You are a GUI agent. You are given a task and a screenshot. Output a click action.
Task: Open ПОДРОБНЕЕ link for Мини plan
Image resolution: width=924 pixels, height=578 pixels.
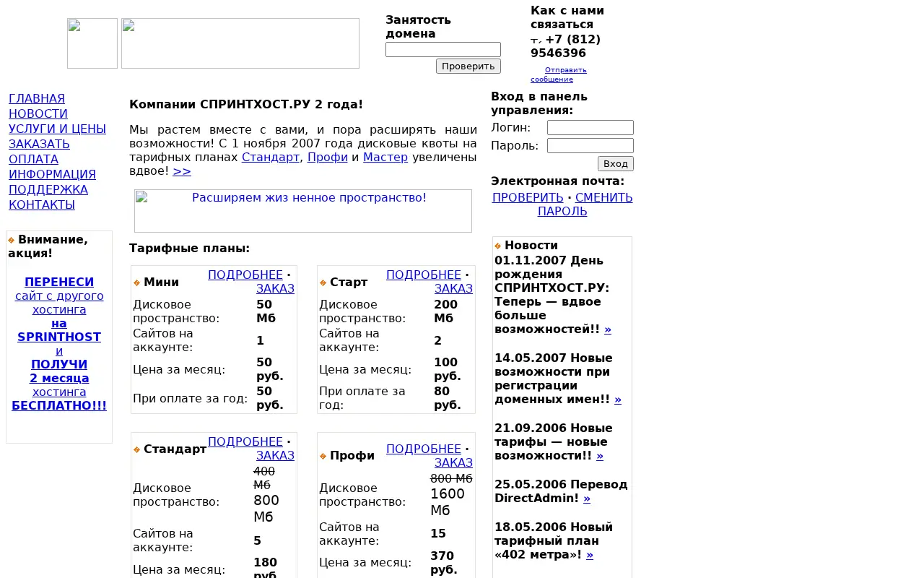coord(245,275)
